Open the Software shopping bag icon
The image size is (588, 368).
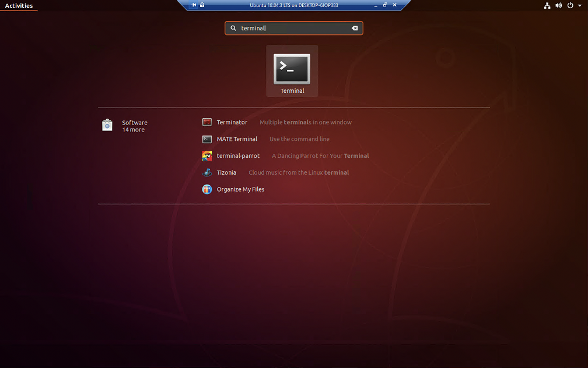(x=107, y=125)
